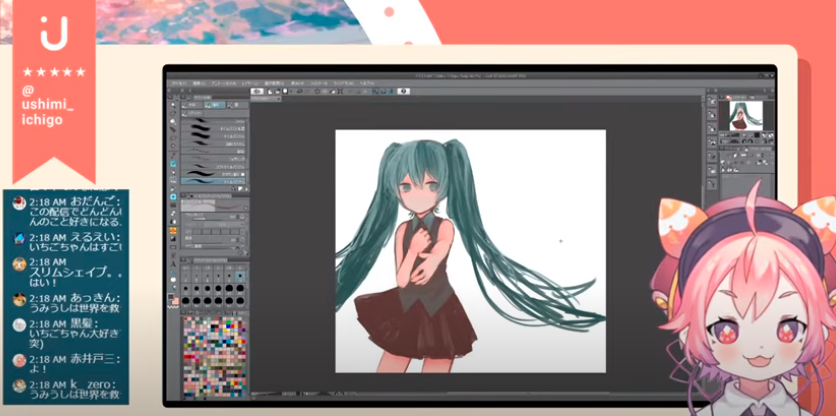The image size is (836, 416).
Task: Open the ファイル menu
Action: 179,83
